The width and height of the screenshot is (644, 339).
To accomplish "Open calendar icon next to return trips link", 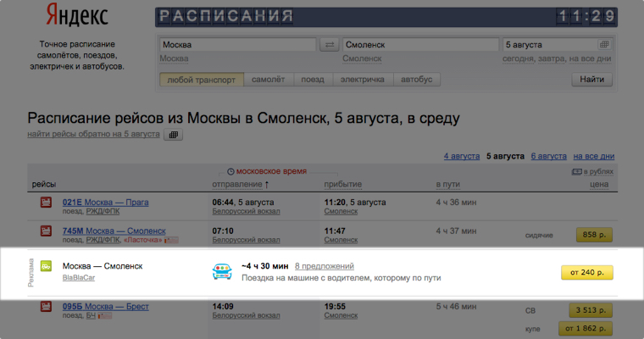I will [174, 135].
